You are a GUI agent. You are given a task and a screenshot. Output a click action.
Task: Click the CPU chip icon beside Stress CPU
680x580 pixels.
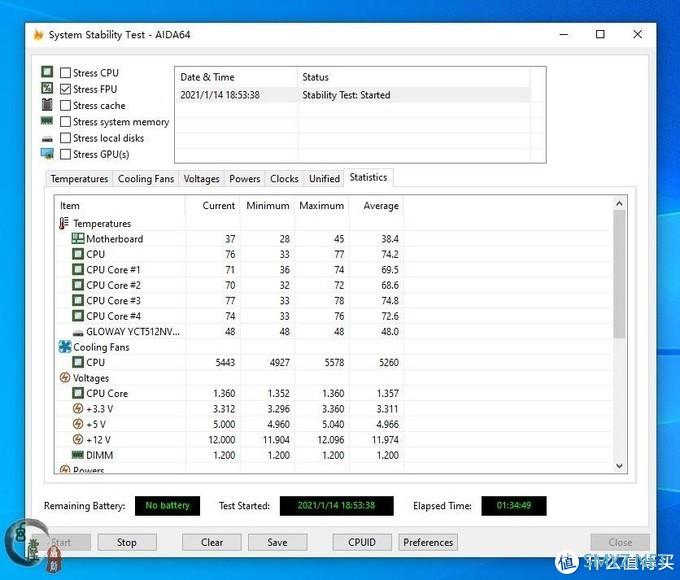[47, 72]
